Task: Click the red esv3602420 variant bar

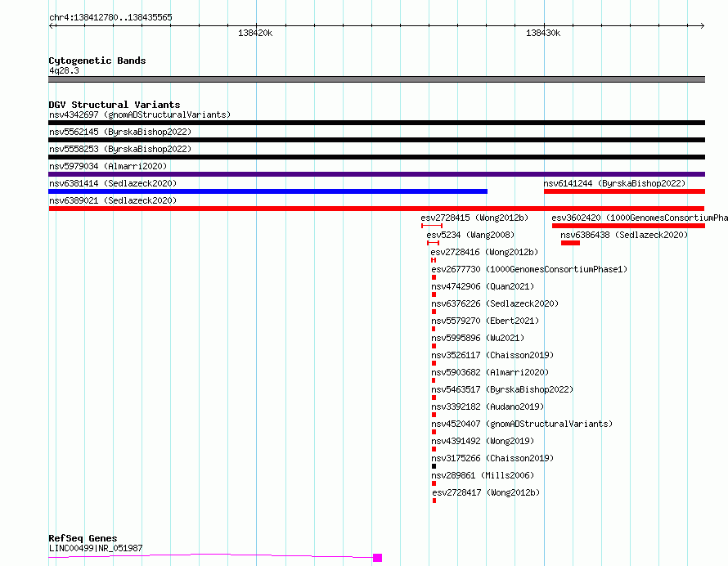Action: pyautogui.click(x=629, y=226)
